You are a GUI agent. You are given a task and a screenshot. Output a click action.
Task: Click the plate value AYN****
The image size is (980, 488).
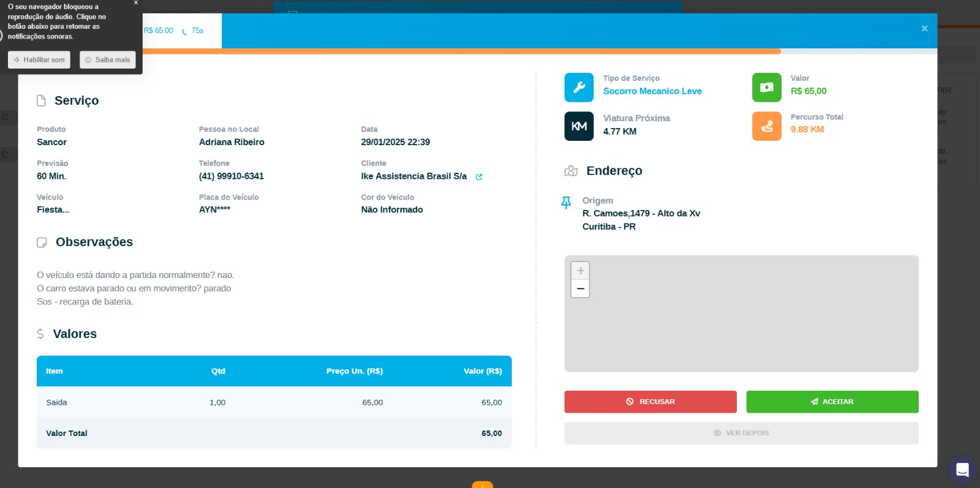[215, 209]
